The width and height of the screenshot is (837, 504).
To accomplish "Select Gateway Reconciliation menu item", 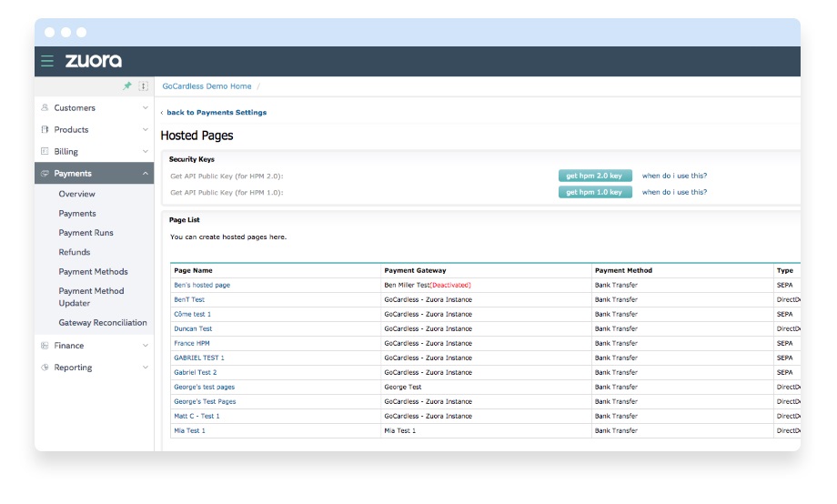I will (x=102, y=322).
